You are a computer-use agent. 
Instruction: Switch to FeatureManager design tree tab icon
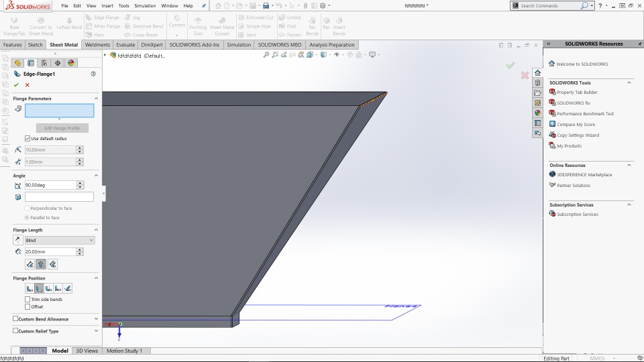coord(17,63)
